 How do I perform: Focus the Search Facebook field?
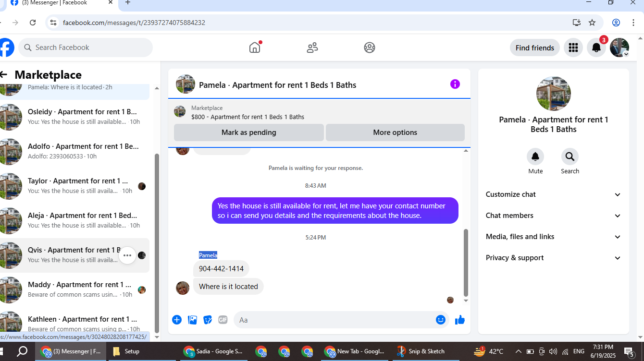pos(86,48)
